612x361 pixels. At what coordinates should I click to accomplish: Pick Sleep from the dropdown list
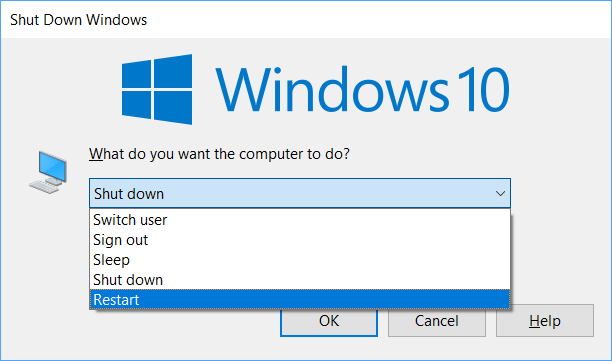click(x=300, y=260)
